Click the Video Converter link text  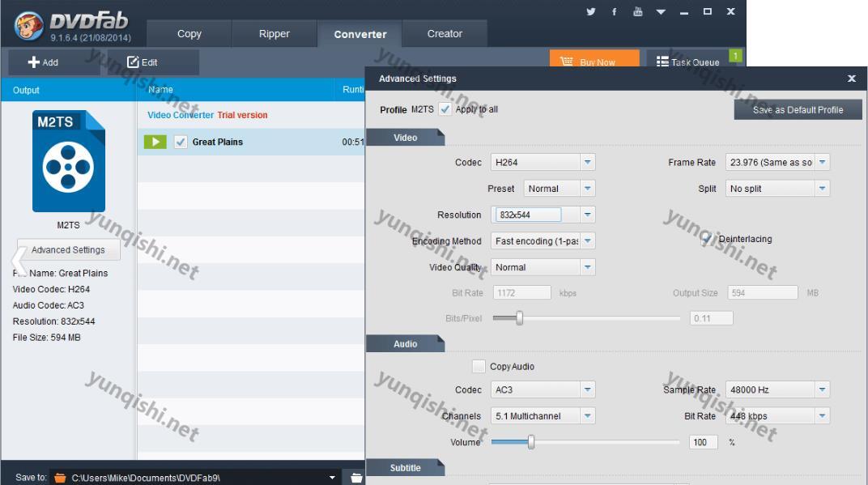tap(181, 115)
